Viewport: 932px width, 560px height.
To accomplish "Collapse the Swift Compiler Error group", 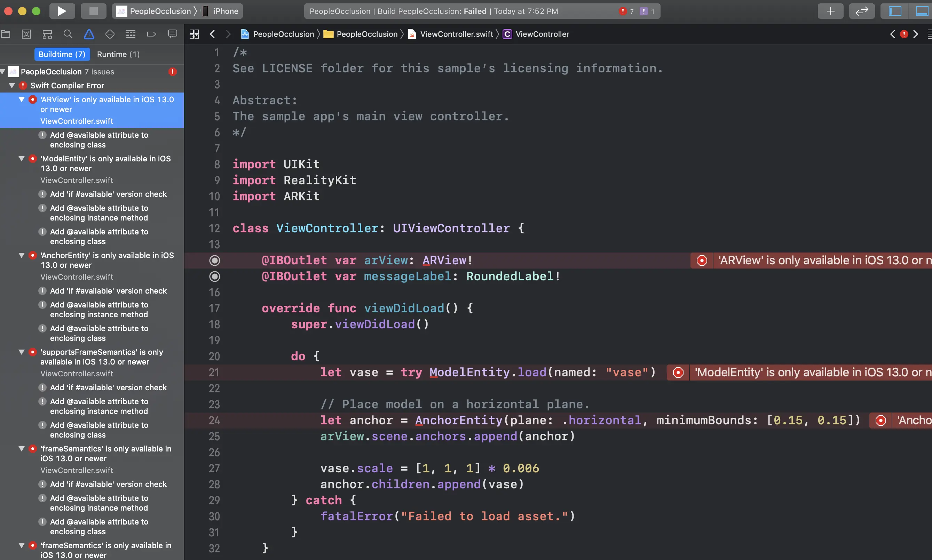I will (12, 86).
